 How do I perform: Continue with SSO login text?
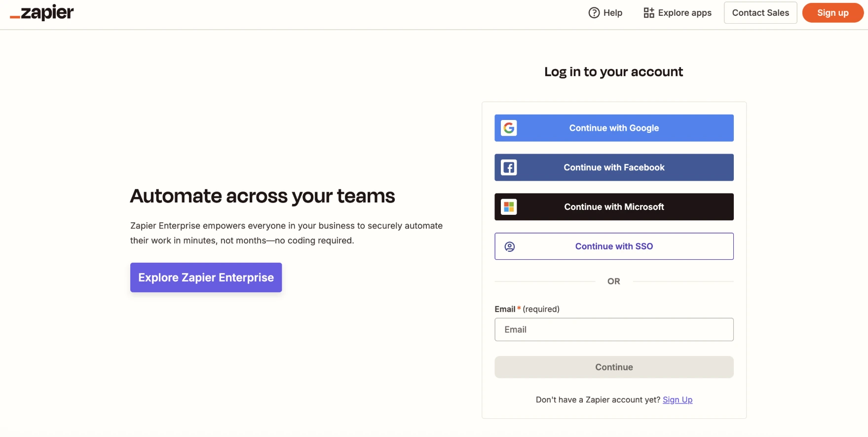[x=614, y=246]
